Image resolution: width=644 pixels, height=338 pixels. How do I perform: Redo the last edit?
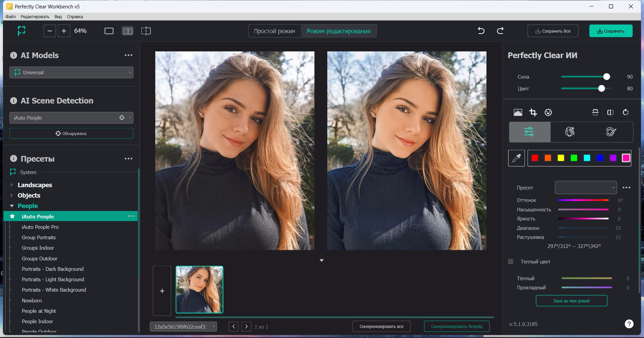click(x=500, y=31)
